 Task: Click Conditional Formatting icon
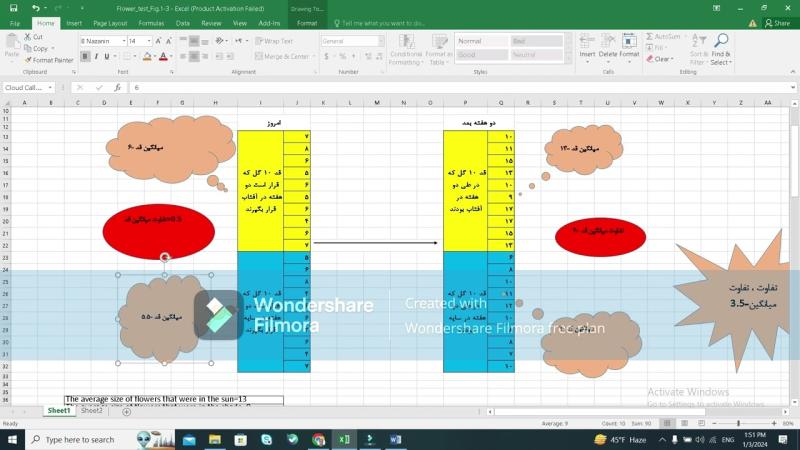[406, 42]
